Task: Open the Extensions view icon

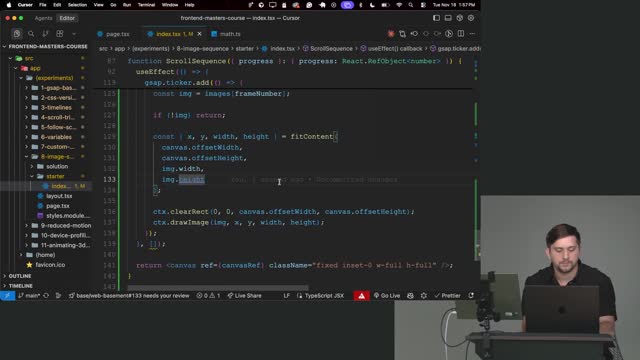Action: [x=60, y=34]
